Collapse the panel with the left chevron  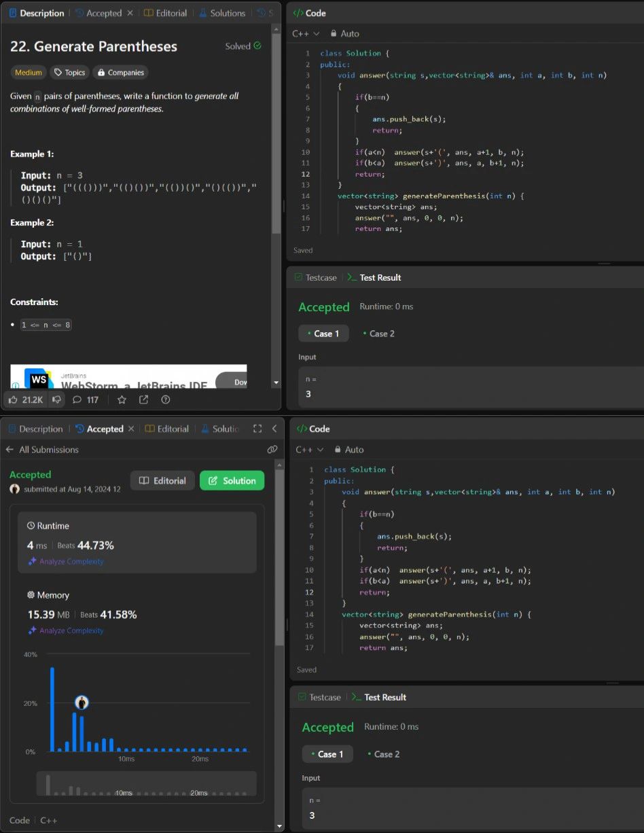(x=274, y=429)
